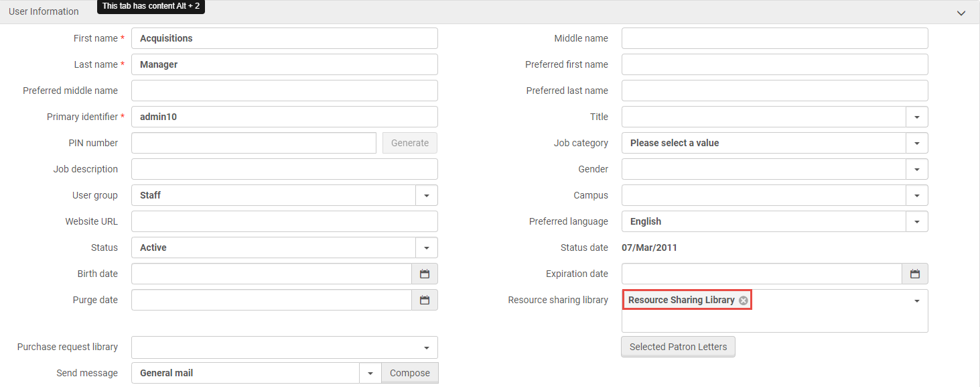Expand the Job category dropdown
Screen dimensions: 980x387
pos(916,143)
